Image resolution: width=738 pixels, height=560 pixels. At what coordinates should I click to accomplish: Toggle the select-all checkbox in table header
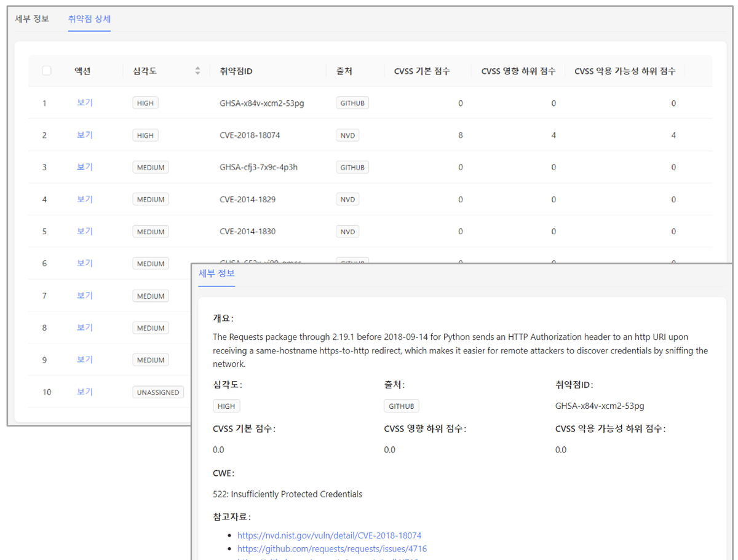point(47,71)
